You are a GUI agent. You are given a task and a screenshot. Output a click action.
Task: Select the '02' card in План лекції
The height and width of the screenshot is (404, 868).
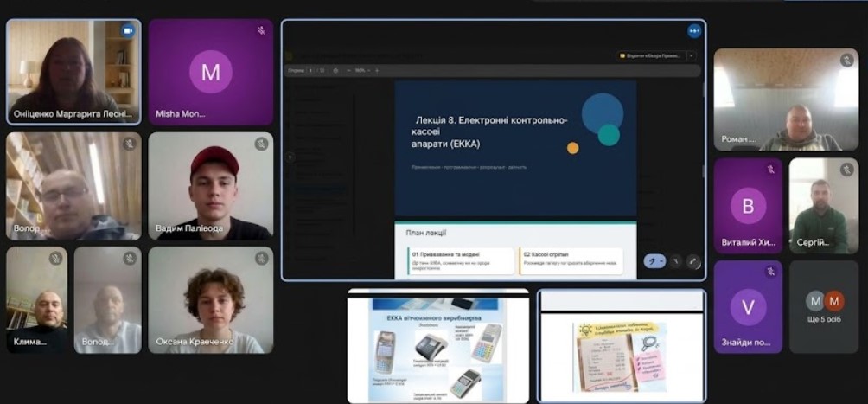point(571,261)
